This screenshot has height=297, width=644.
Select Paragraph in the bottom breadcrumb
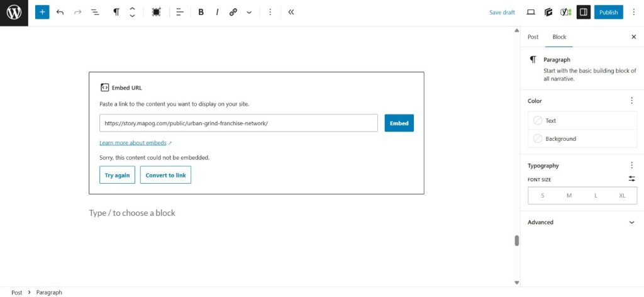point(49,293)
